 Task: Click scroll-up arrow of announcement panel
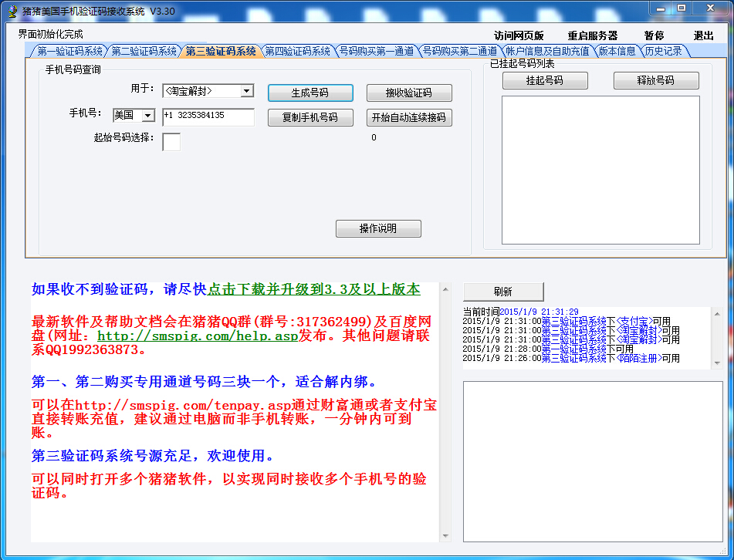tap(445, 289)
